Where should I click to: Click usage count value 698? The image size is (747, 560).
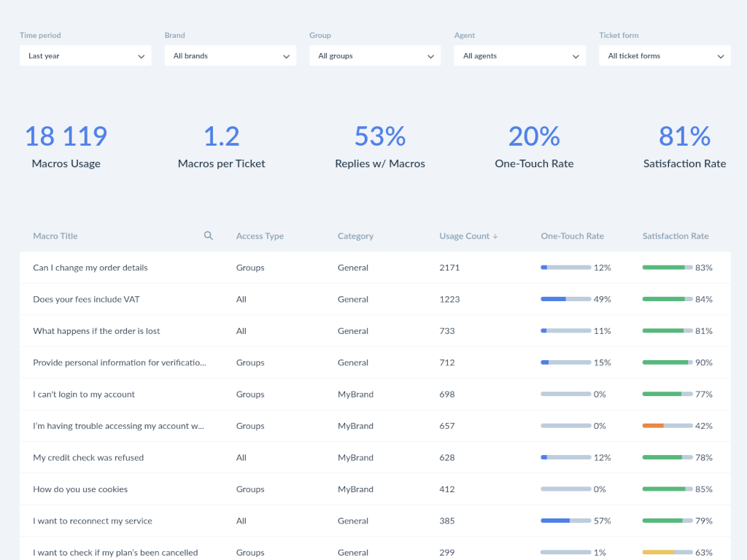point(447,394)
